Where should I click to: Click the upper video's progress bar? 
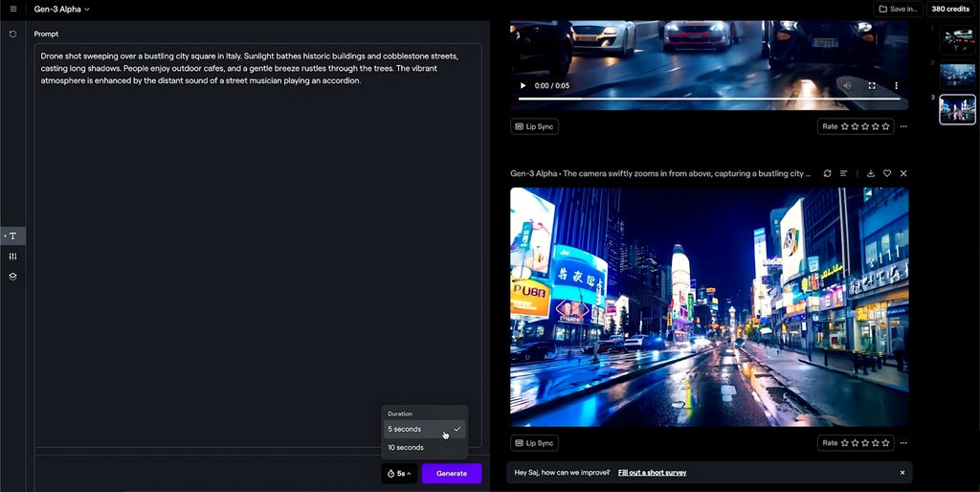tap(709, 99)
